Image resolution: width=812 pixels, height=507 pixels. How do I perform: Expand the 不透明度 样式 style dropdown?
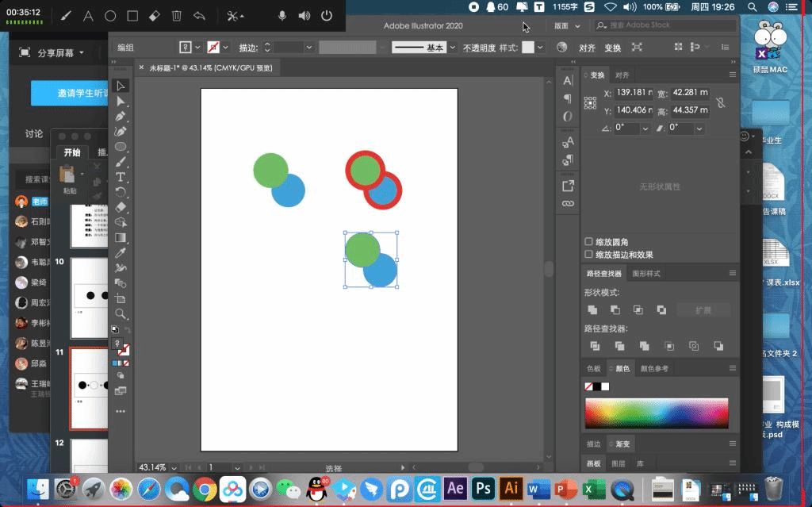pos(541,48)
